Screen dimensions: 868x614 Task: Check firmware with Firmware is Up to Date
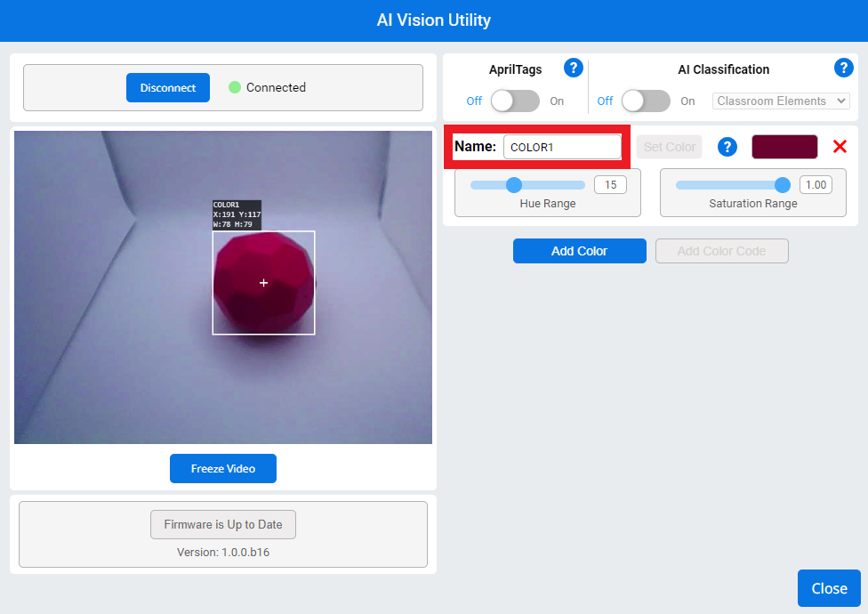pos(222,524)
